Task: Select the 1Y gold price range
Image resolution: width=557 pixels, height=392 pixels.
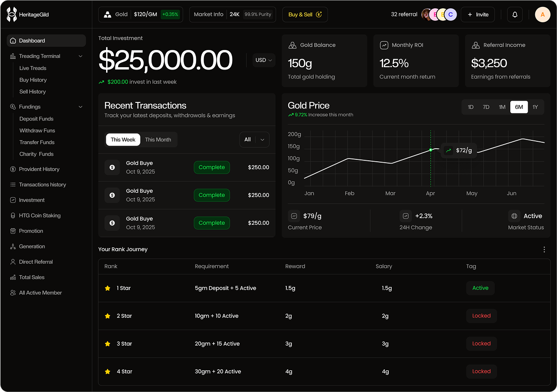Action: coord(535,107)
